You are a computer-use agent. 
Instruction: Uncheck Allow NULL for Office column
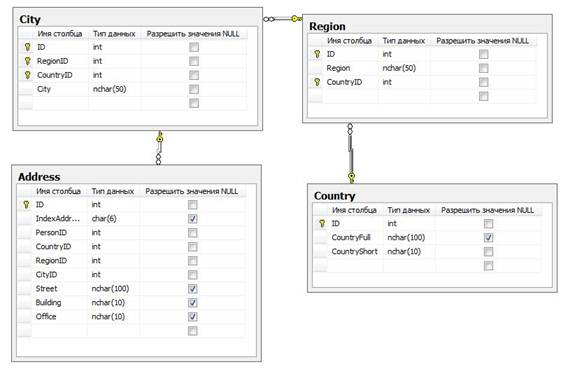coord(192,317)
